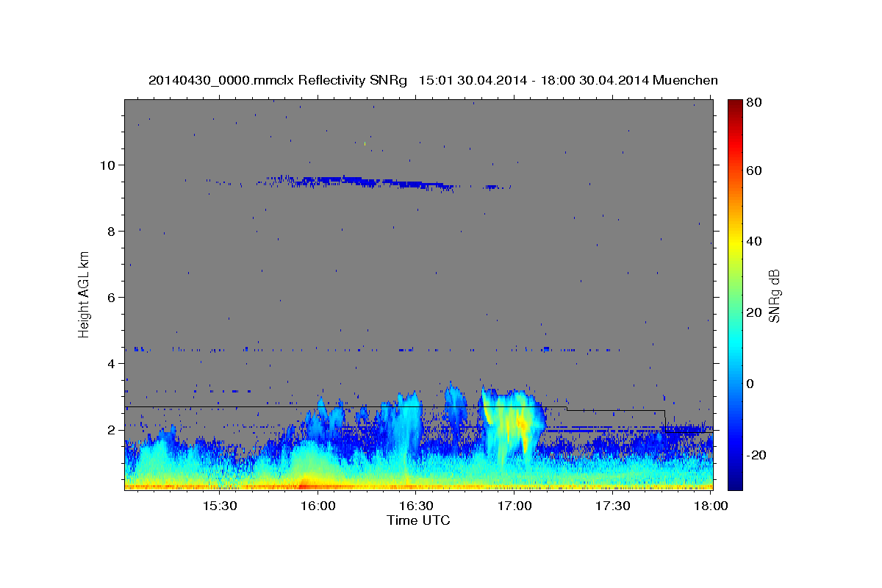Image resolution: width=882 pixels, height=588 pixels.
Task: Click the height tick label 6
Action: (x=112, y=297)
